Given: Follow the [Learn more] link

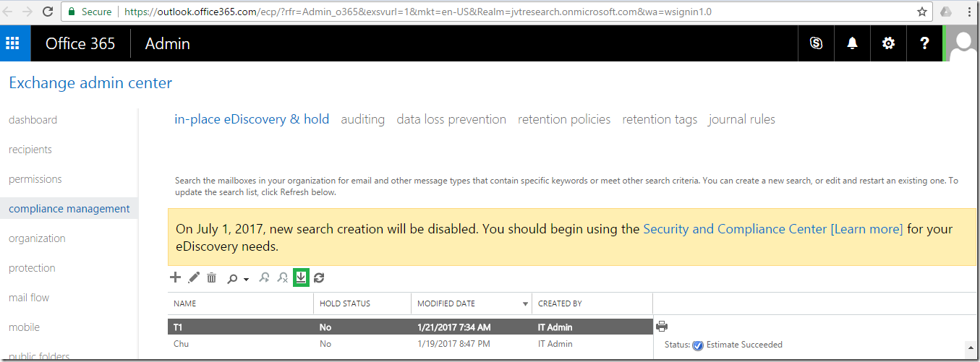Looking at the screenshot, I should (866, 229).
